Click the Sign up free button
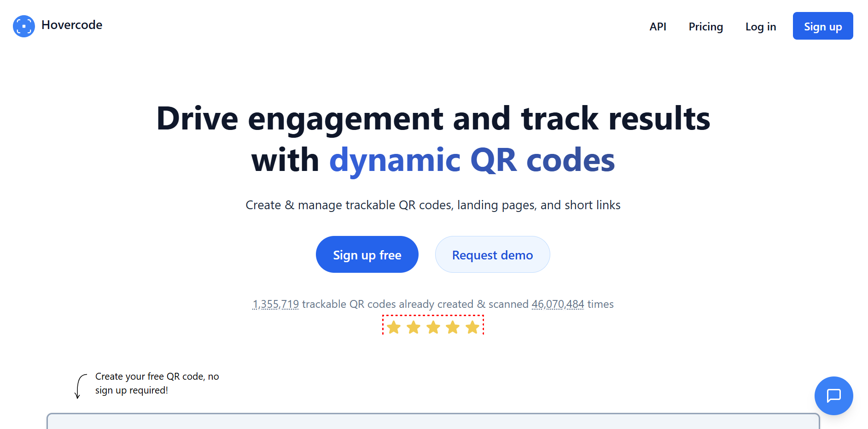The width and height of the screenshot is (868, 429). 367,254
